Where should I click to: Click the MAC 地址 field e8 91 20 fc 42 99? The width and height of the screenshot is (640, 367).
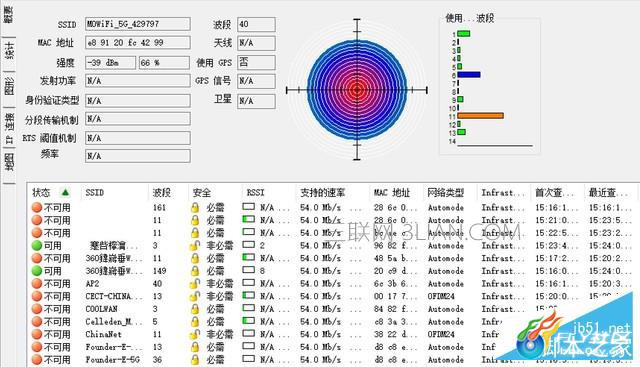point(138,42)
